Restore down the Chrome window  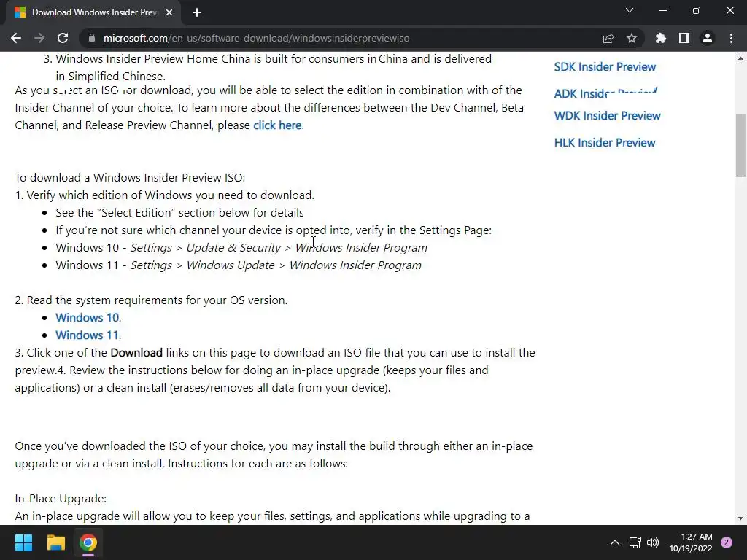pos(697,10)
